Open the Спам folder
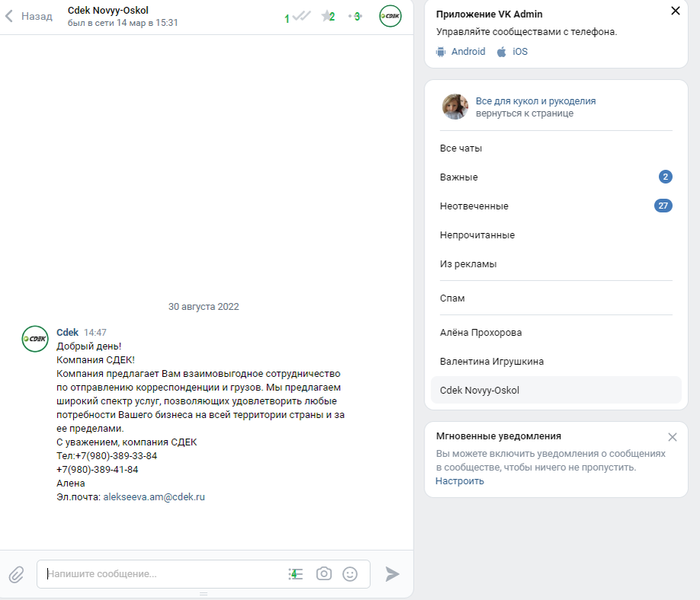Viewport: 700px width, 600px height. click(556, 298)
